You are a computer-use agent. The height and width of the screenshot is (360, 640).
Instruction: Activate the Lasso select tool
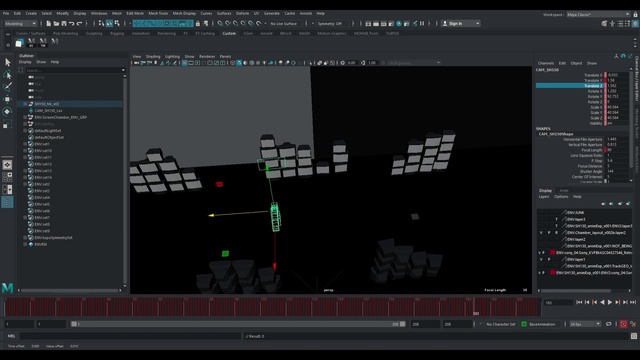[x=7, y=75]
